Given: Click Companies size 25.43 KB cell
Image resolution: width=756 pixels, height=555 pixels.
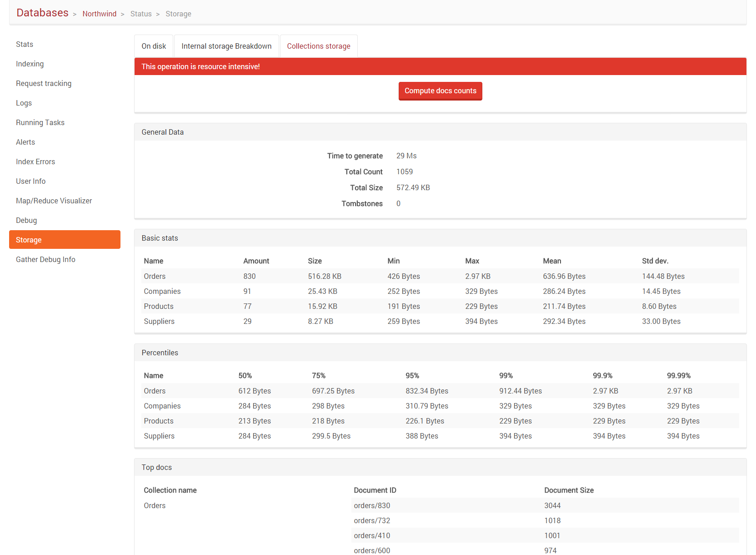Looking at the screenshot, I should 322,291.
